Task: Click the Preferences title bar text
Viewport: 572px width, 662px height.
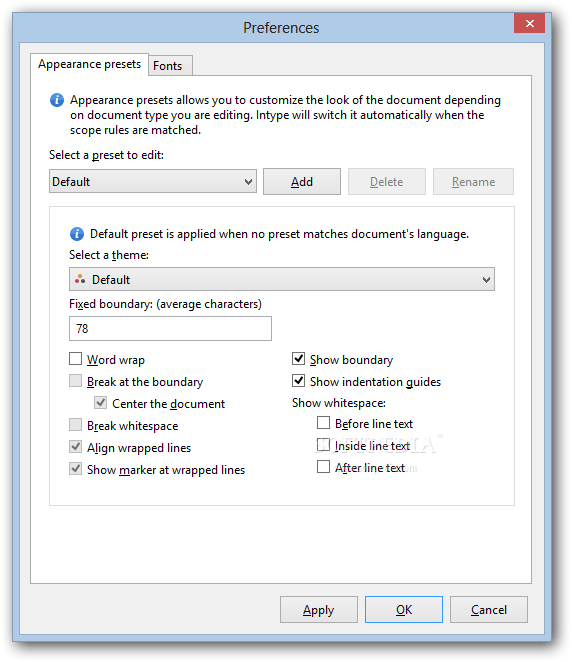Action: coord(281,28)
